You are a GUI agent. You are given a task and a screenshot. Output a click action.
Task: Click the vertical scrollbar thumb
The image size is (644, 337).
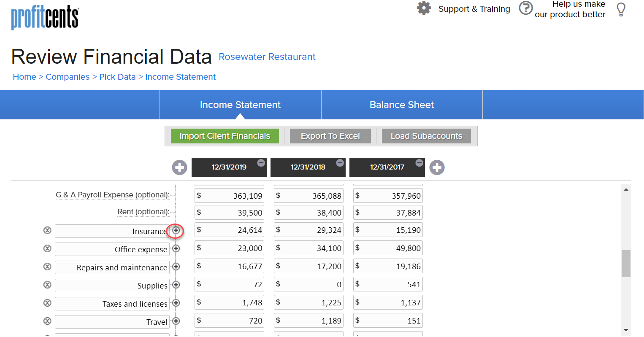pos(626,264)
